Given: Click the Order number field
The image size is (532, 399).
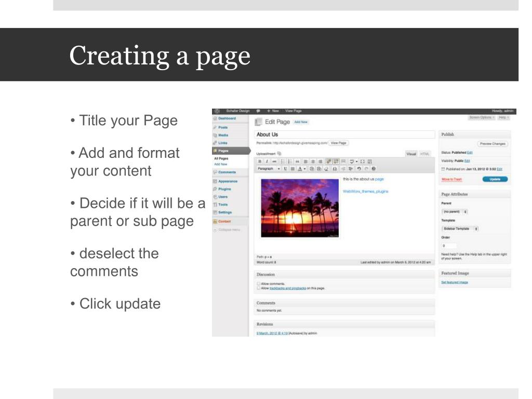Looking at the screenshot, I should (x=449, y=246).
